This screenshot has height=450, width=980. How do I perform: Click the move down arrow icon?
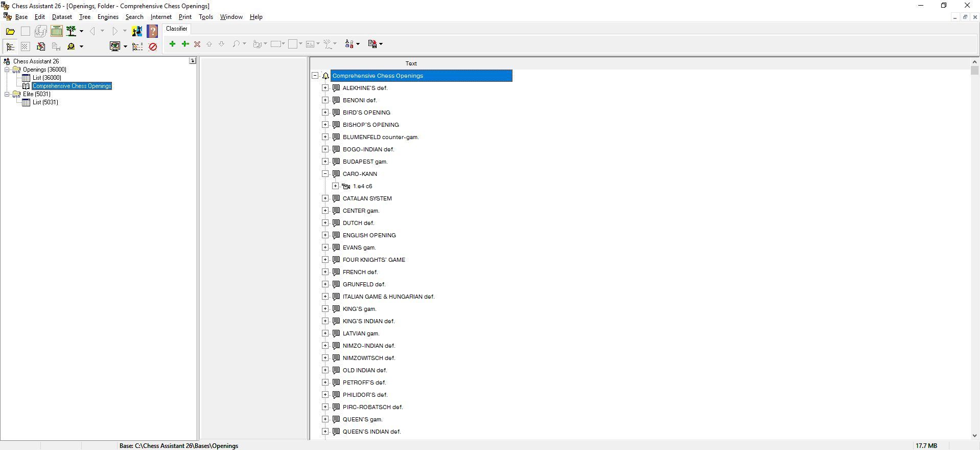click(x=221, y=44)
